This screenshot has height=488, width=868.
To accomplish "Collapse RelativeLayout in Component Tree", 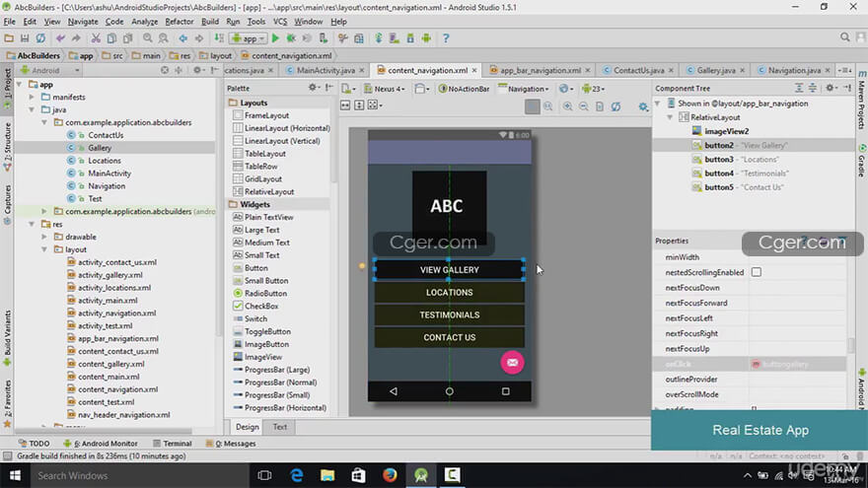I will (x=670, y=117).
